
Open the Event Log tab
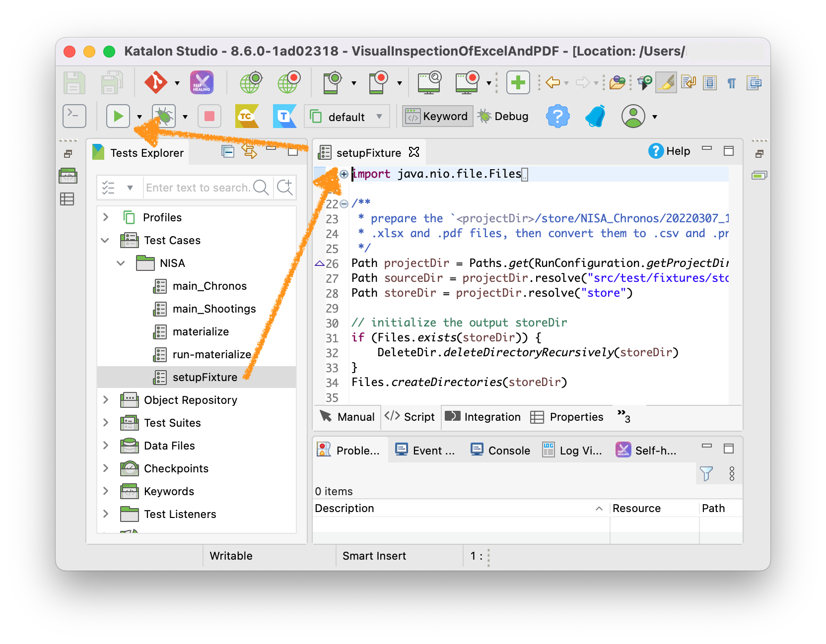(x=425, y=450)
